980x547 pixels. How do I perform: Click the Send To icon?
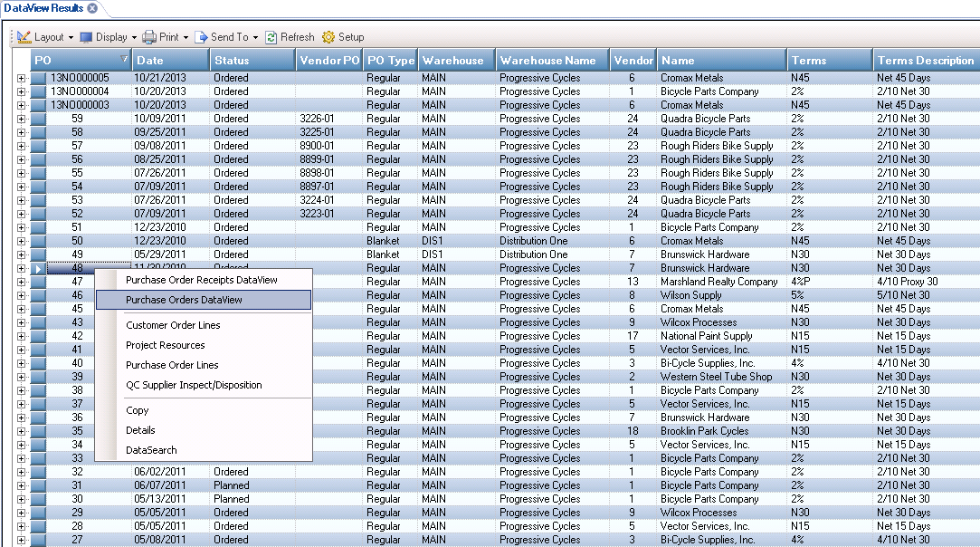point(201,37)
